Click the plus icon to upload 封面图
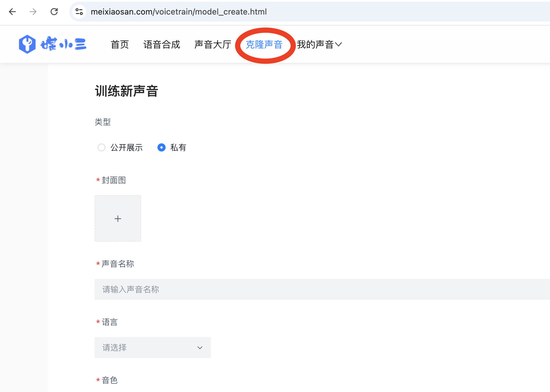 coord(118,218)
